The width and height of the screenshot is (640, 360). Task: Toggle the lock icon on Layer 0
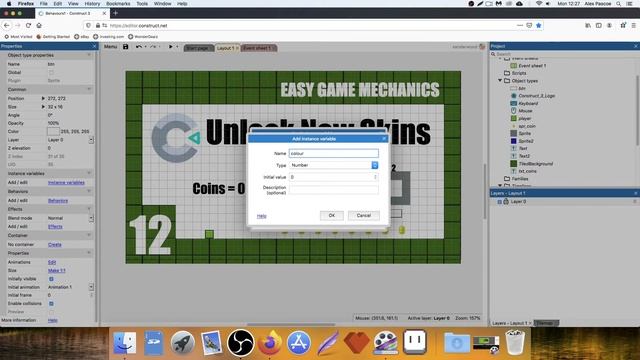click(x=506, y=201)
